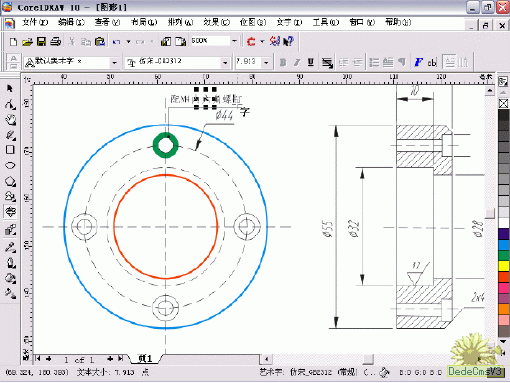
Task: Click the Print icon
Action: click(55, 42)
